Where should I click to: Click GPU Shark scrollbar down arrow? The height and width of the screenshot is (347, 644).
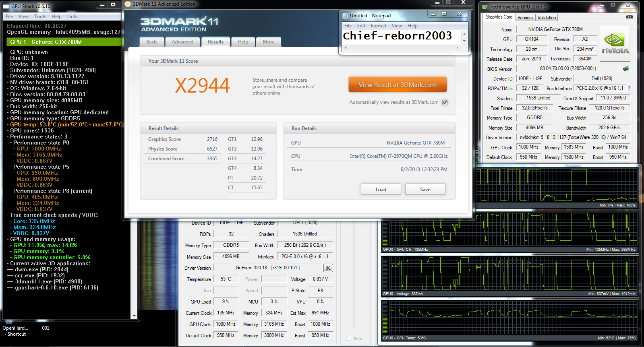point(135,316)
